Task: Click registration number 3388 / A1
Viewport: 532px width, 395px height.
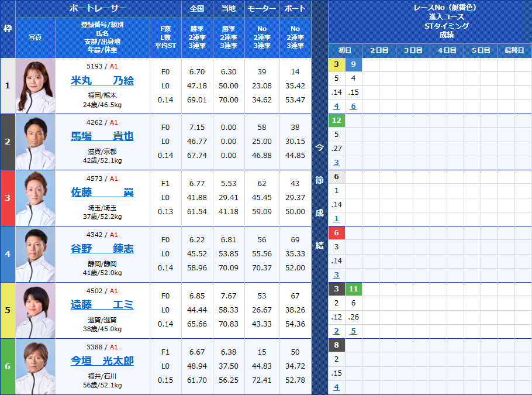Action: (102, 347)
